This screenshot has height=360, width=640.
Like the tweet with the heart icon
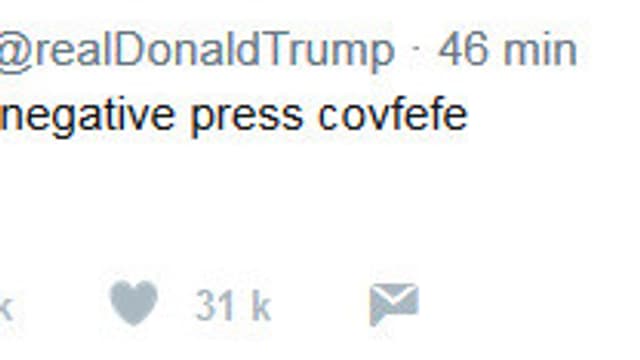(133, 302)
